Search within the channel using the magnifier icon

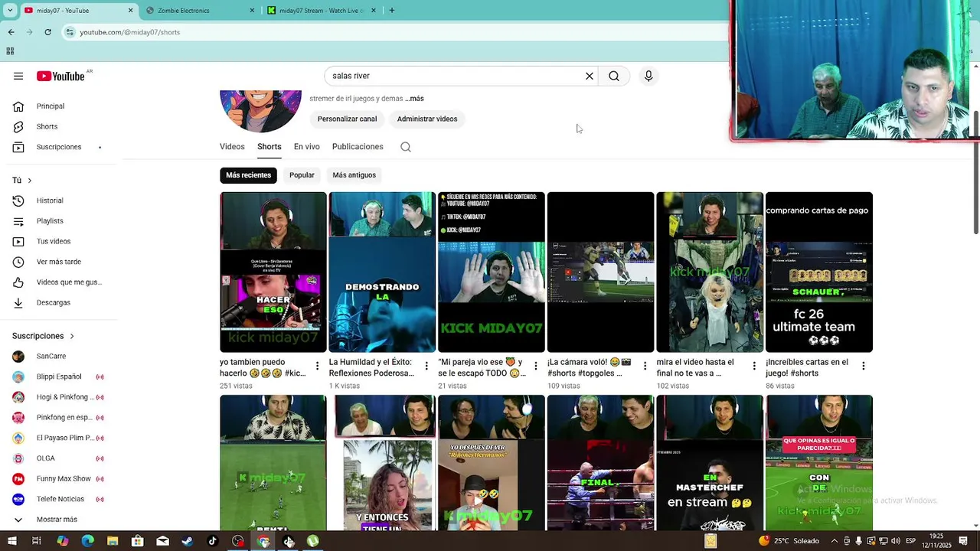[406, 147]
